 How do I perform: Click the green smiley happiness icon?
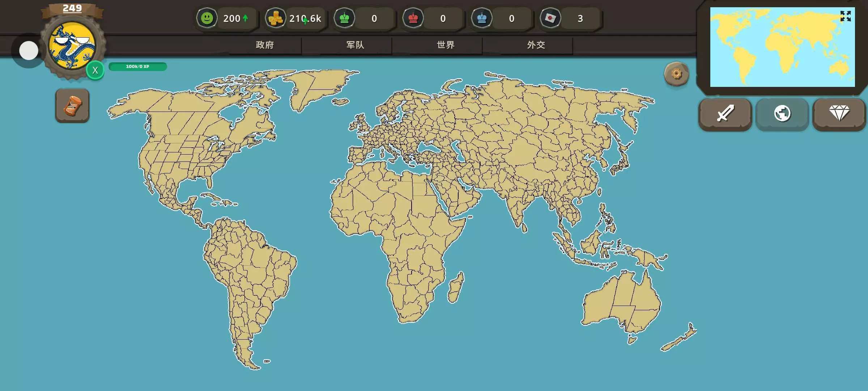coord(207,18)
